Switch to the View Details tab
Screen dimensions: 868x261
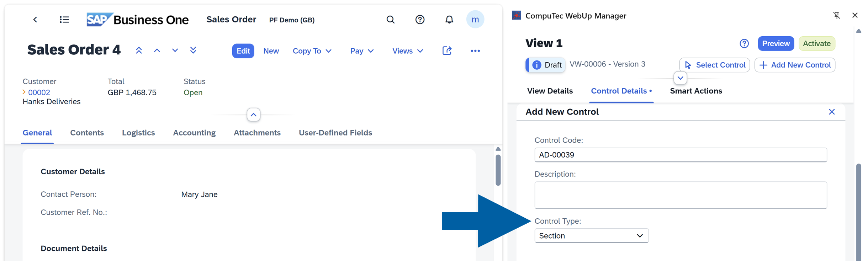[x=550, y=91]
